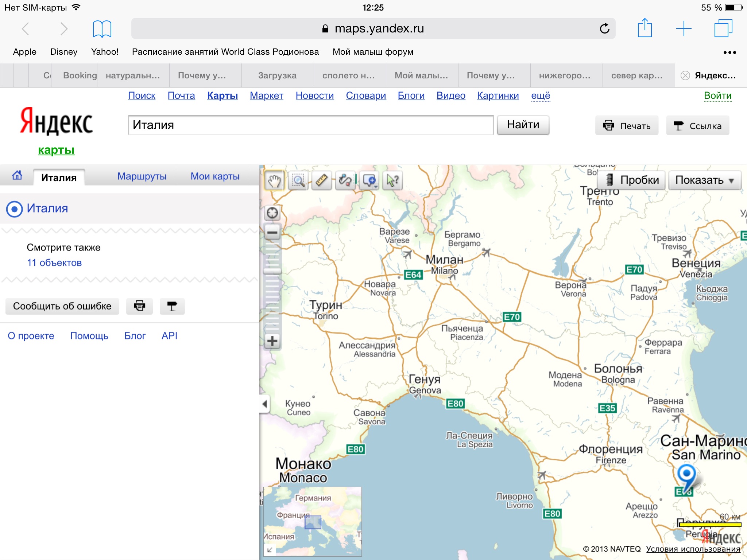The width and height of the screenshot is (747, 560).
Task: Open the Показать dropdown
Action: 704,180
